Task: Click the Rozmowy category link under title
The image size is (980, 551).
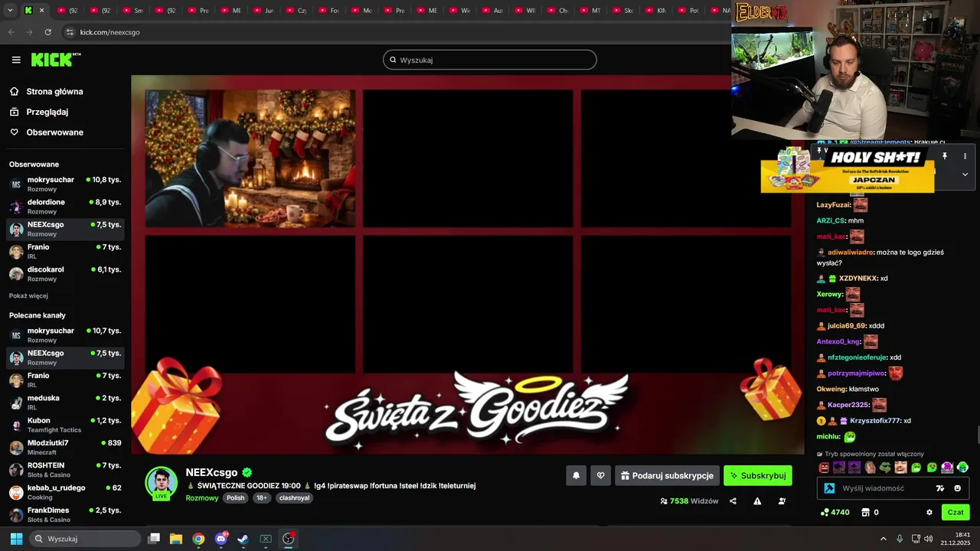Action: (x=202, y=498)
